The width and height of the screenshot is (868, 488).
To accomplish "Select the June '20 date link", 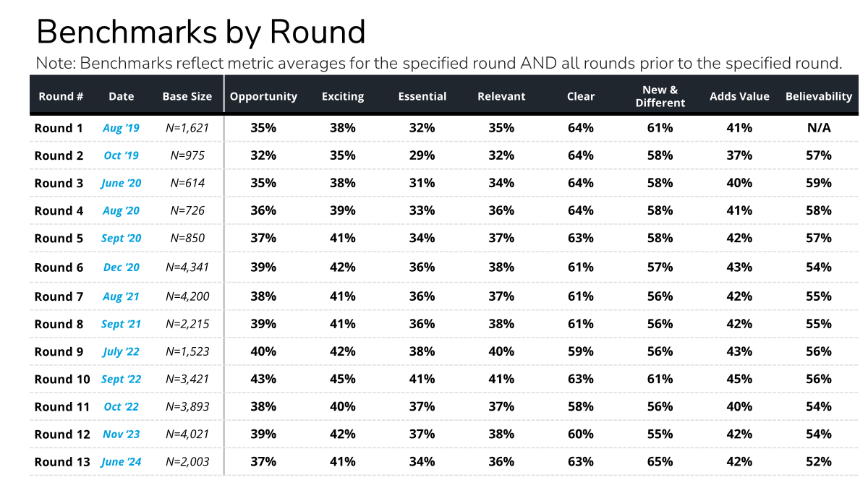I will click(x=121, y=183).
